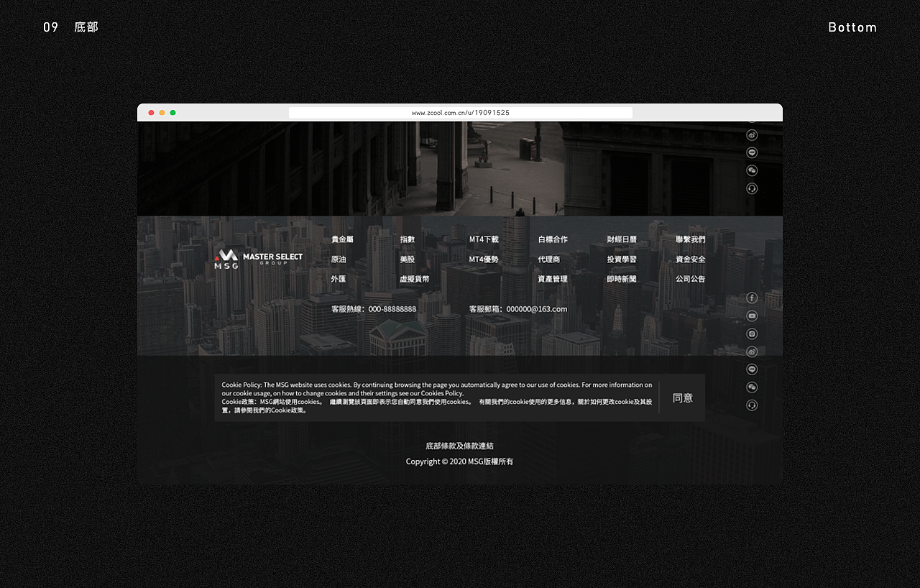The height and width of the screenshot is (588, 920).
Task: Click the 底部條款及條款連結 terms link
Action: (460, 446)
